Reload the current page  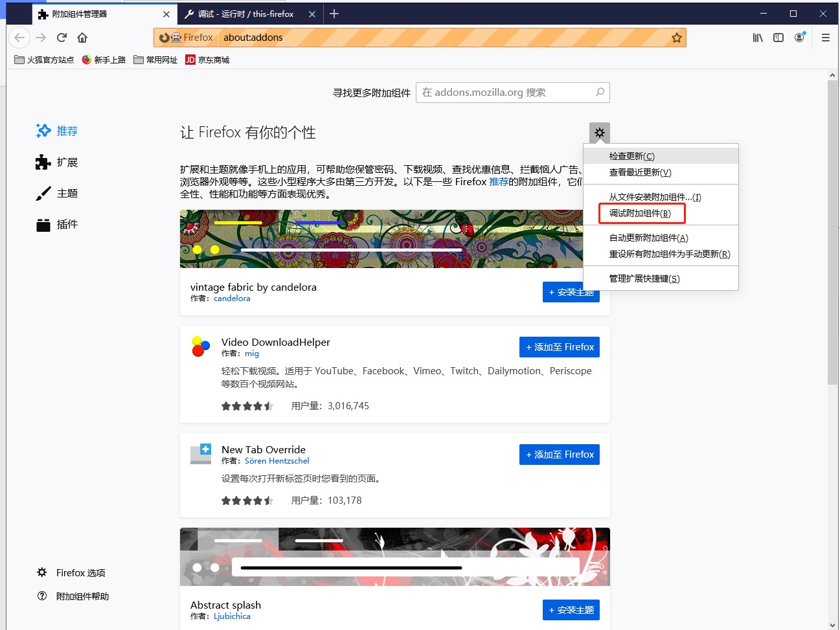62,38
